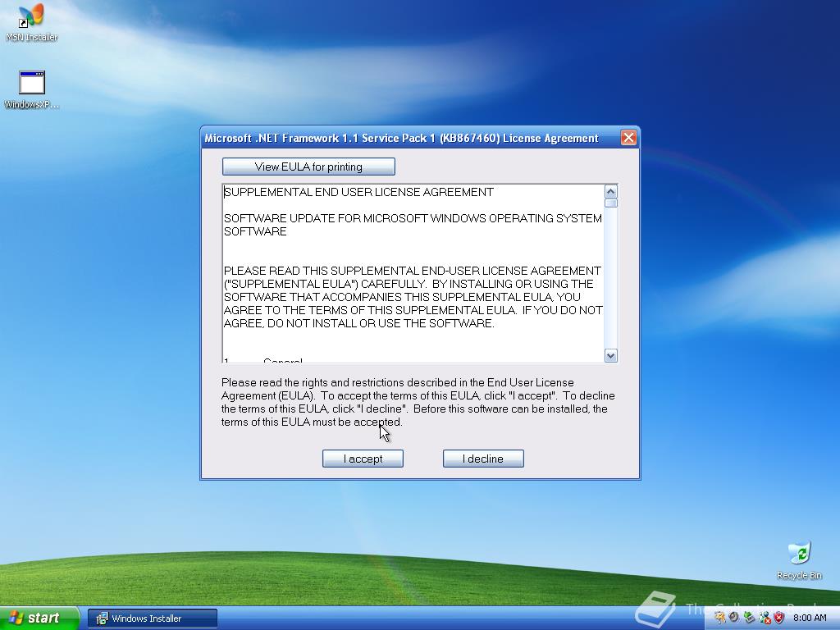Click the leftmost yellow tray icon
Image resolution: width=840 pixels, height=630 pixels.
click(720, 618)
